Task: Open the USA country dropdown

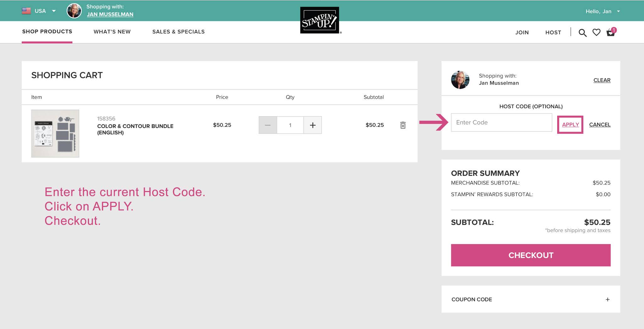Action: [x=53, y=11]
